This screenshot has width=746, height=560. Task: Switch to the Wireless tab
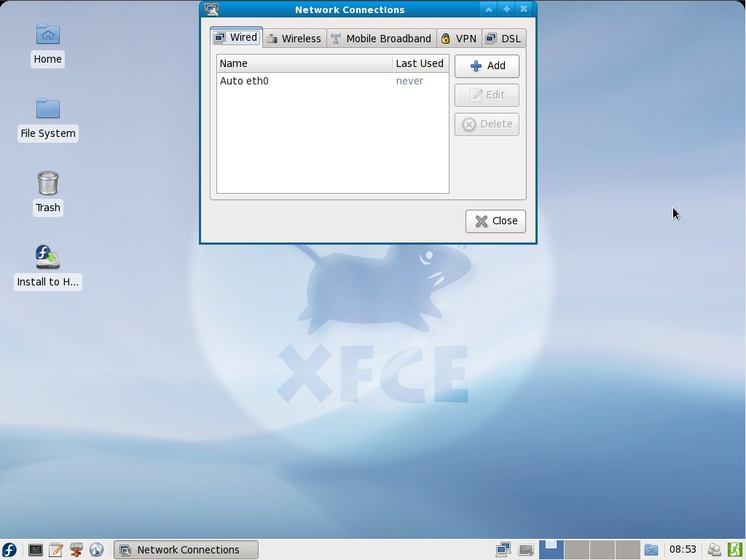point(294,39)
